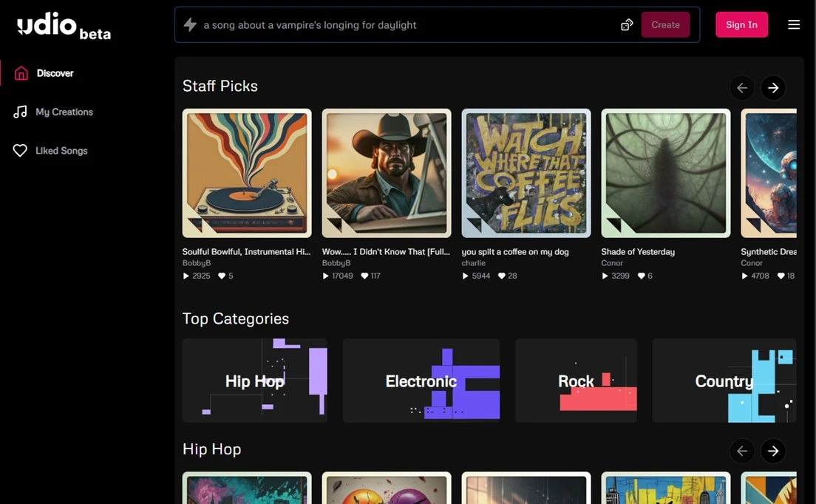Open the Soulful Bowlful record player thumbnail
816x504 pixels.
click(247, 173)
